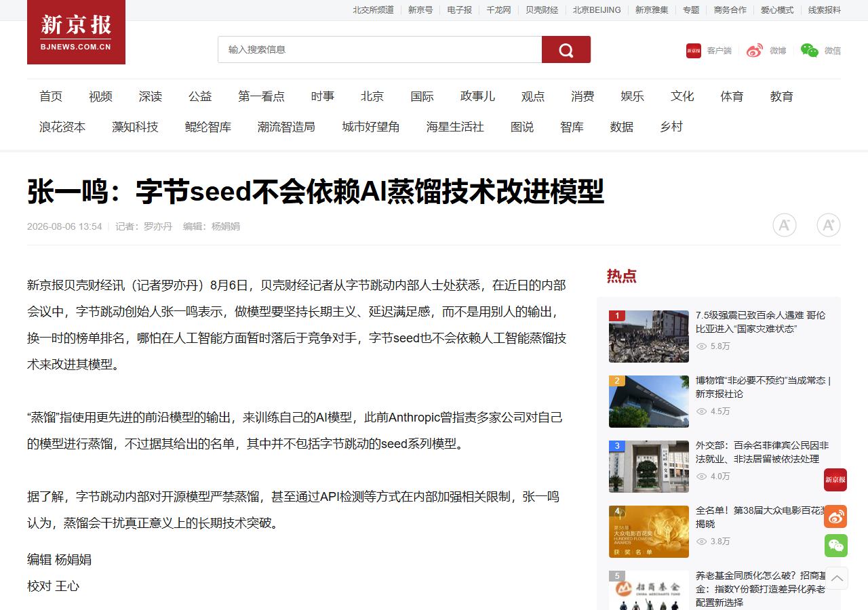Open the 图说 section
Image resolution: width=868 pixels, height=610 pixels.
coord(522,127)
